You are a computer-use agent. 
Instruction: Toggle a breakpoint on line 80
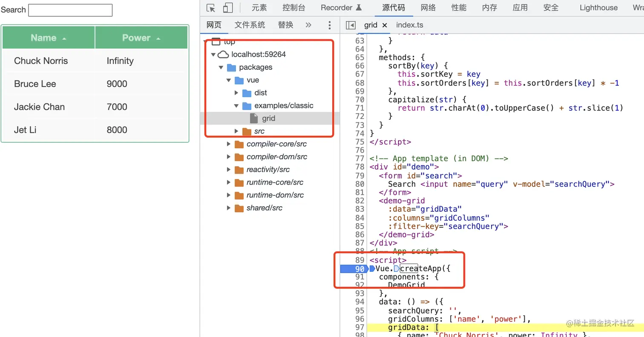360,184
